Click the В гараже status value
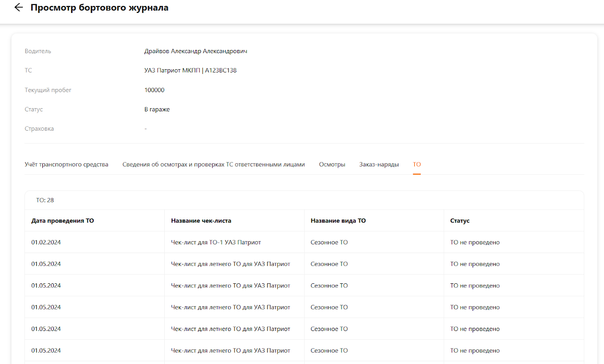This screenshot has height=364, width=604. click(x=157, y=110)
